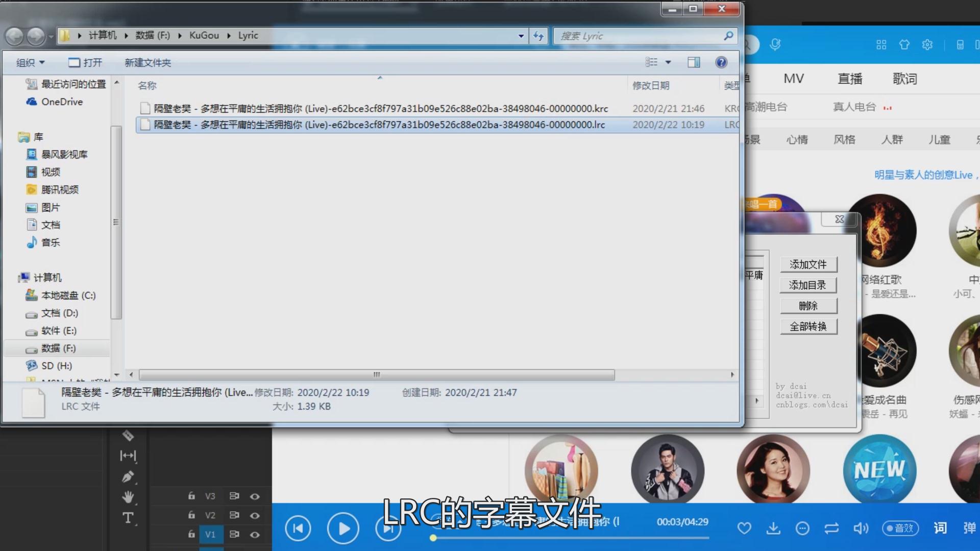Image resolution: width=980 pixels, height=551 pixels.
Task: Toggle the V1 track lock icon
Action: (x=191, y=534)
